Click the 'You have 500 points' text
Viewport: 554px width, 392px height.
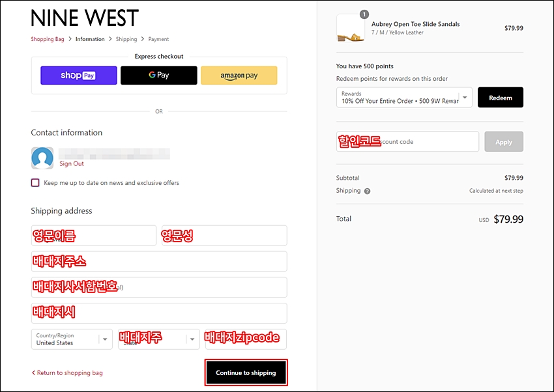point(364,66)
